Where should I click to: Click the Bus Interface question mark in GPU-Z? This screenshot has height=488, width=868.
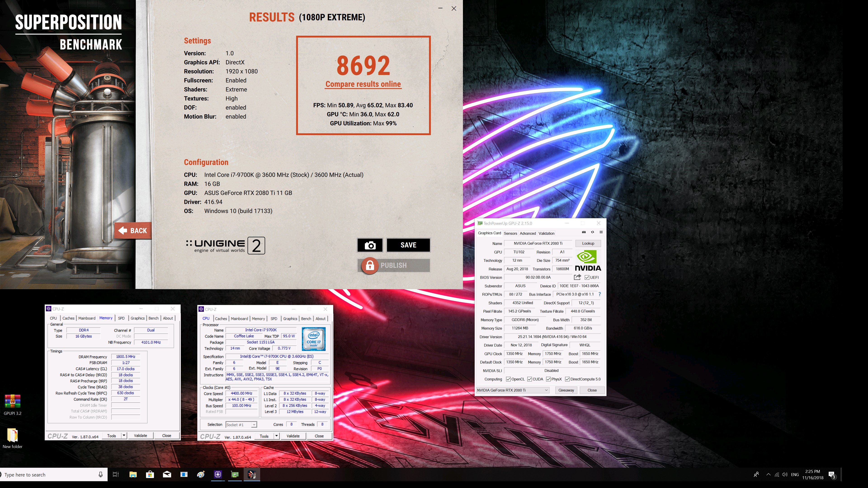click(599, 294)
